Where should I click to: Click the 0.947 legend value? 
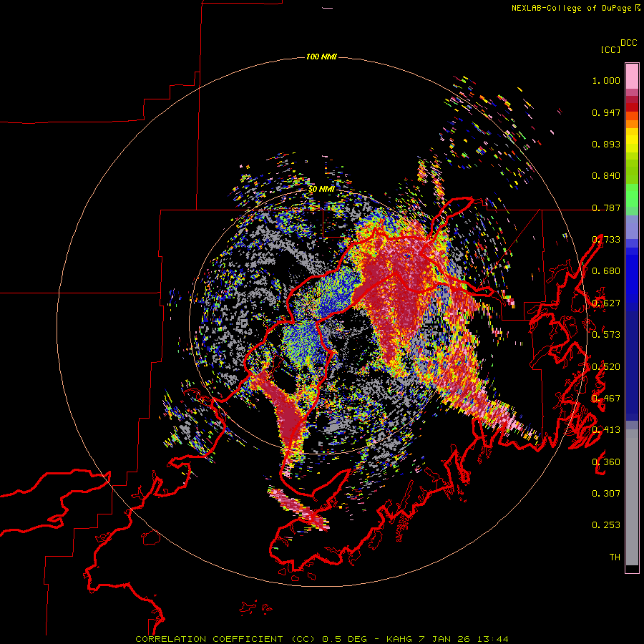[x=606, y=112]
